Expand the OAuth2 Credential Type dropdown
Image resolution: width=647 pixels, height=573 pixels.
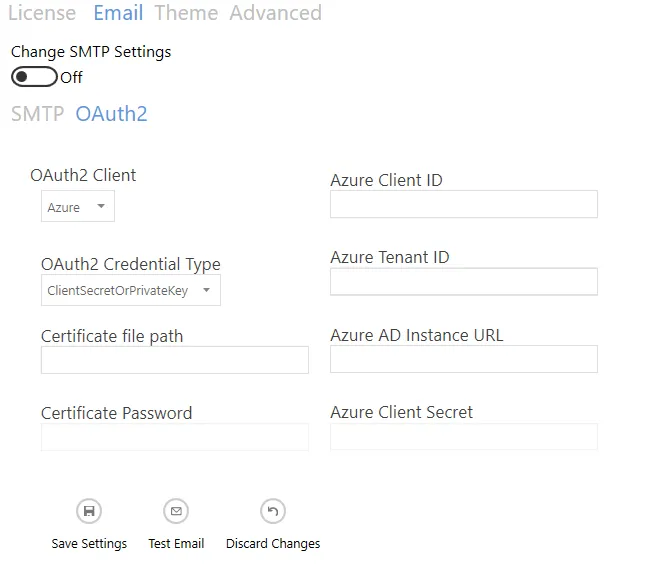click(131, 290)
